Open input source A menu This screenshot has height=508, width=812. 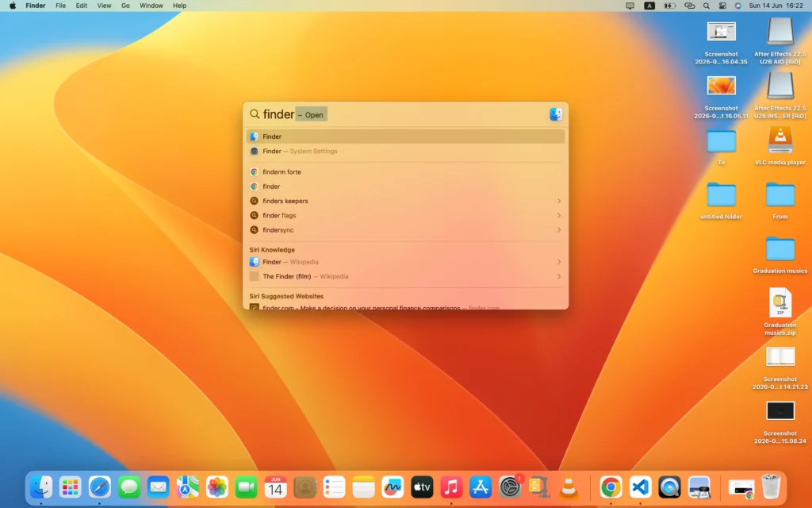pos(649,6)
